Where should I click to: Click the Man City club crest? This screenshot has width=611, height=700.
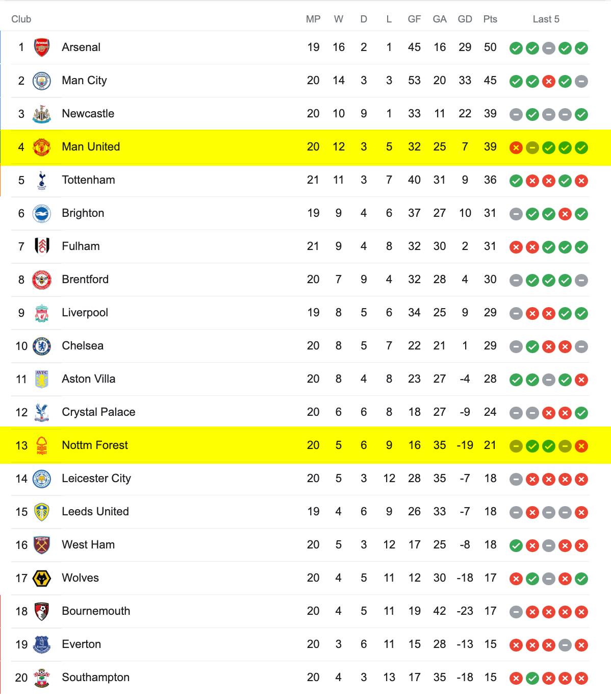(42, 81)
